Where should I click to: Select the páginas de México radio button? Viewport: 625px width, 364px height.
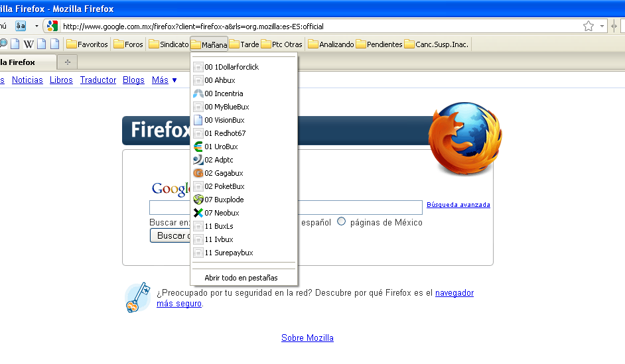(341, 221)
